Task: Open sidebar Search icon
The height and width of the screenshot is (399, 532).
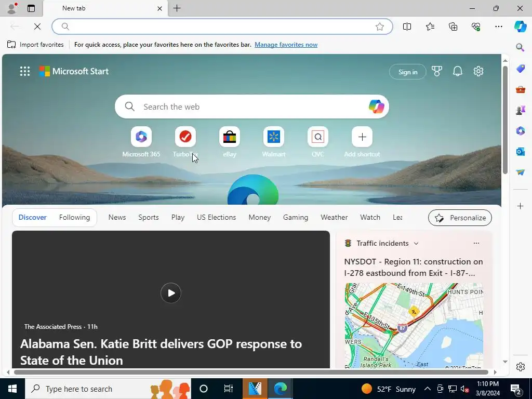Action: (x=520, y=47)
